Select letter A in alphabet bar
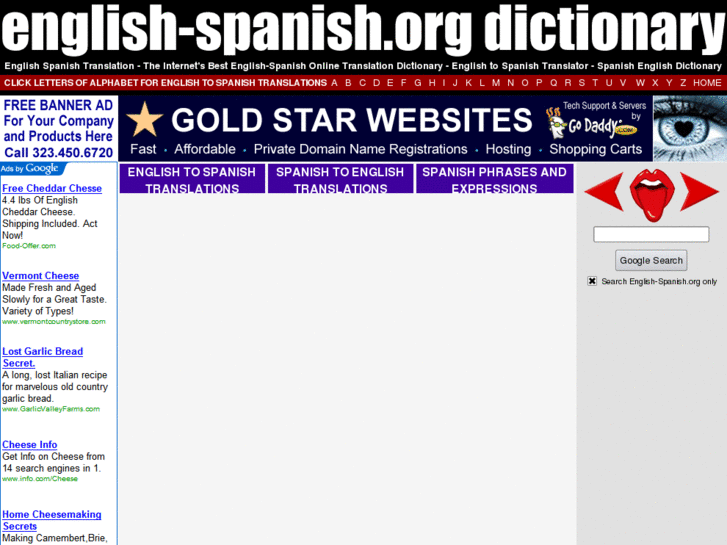This screenshot has height=545, width=727. [334, 83]
